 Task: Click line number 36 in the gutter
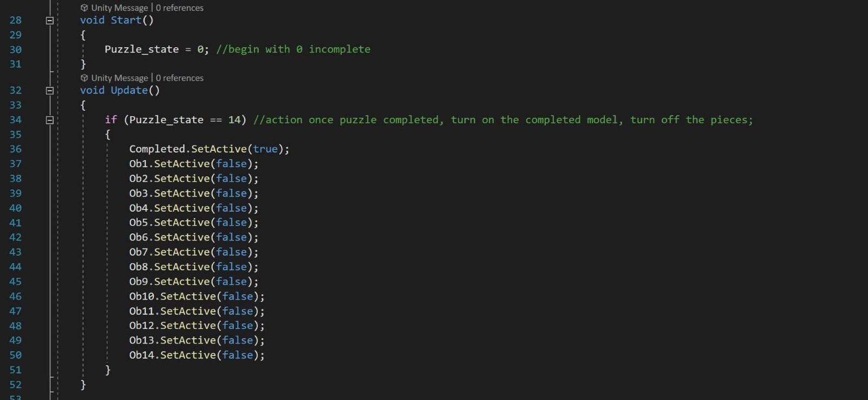(x=16, y=149)
